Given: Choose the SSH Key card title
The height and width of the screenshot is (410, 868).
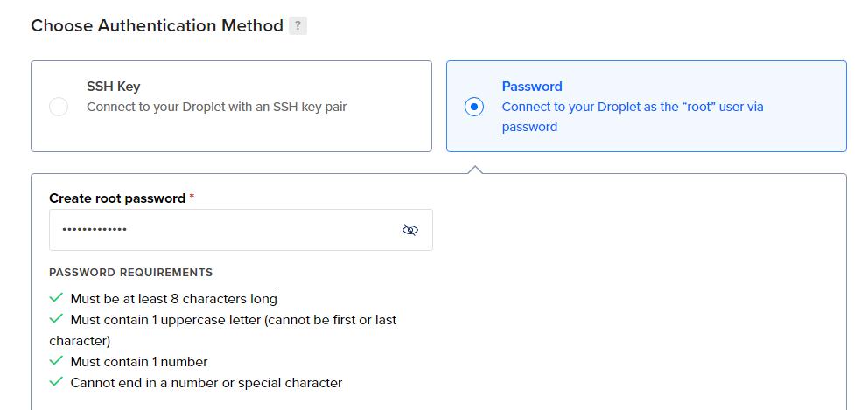Looking at the screenshot, I should point(114,87).
